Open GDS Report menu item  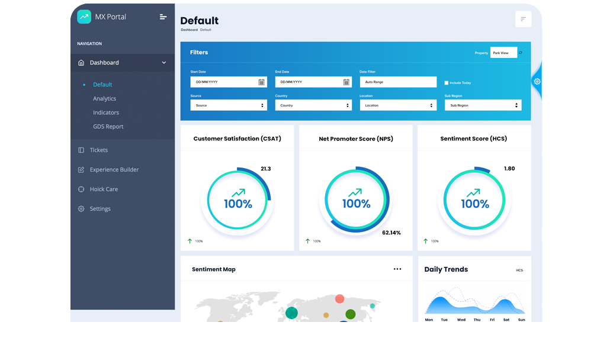click(108, 127)
